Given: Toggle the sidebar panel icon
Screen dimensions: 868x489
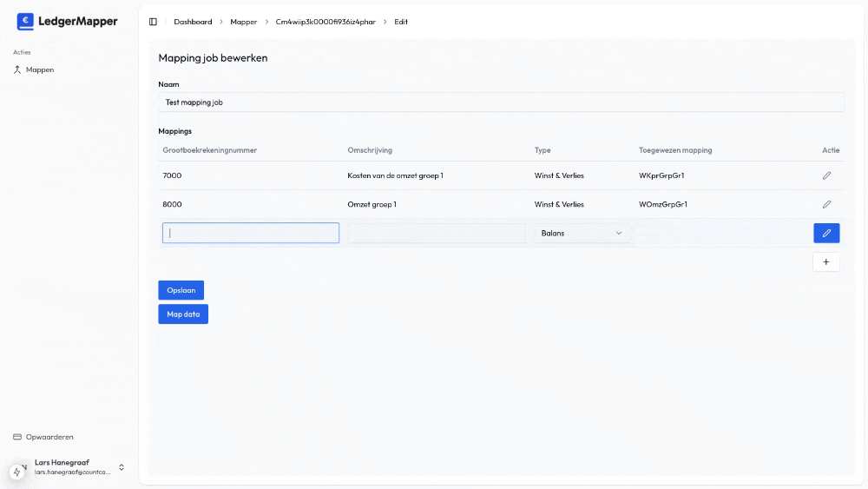Looking at the screenshot, I should (x=153, y=22).
